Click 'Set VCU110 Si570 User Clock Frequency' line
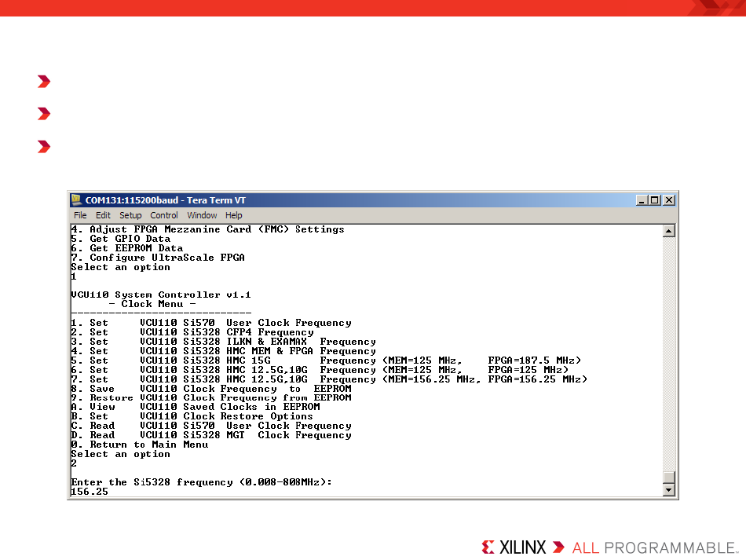 coord(211,323)
